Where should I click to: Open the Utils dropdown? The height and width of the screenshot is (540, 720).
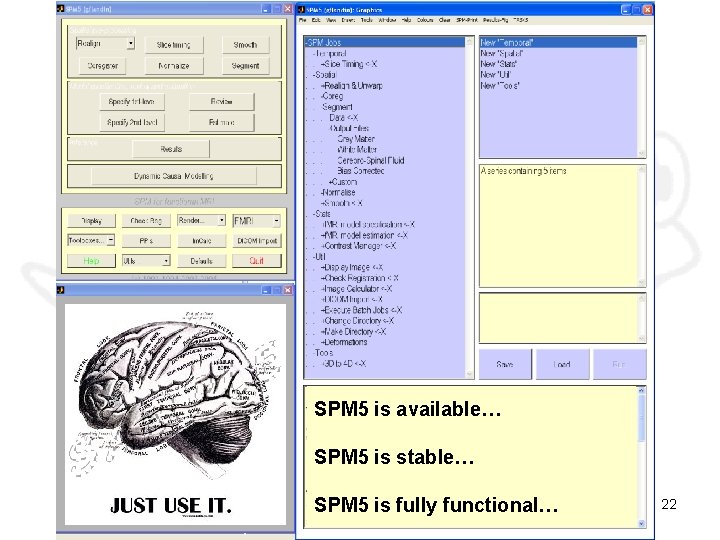[x=146, y=261]
